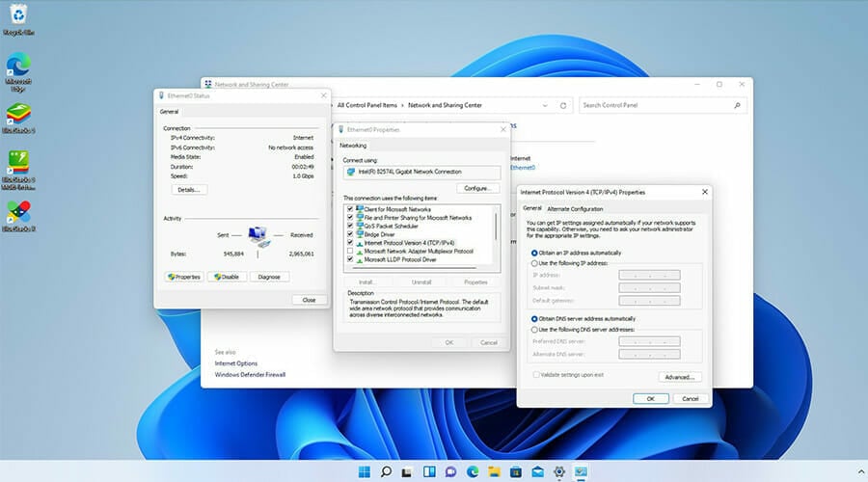Open Task View from the taskbar

click(407, 471)
